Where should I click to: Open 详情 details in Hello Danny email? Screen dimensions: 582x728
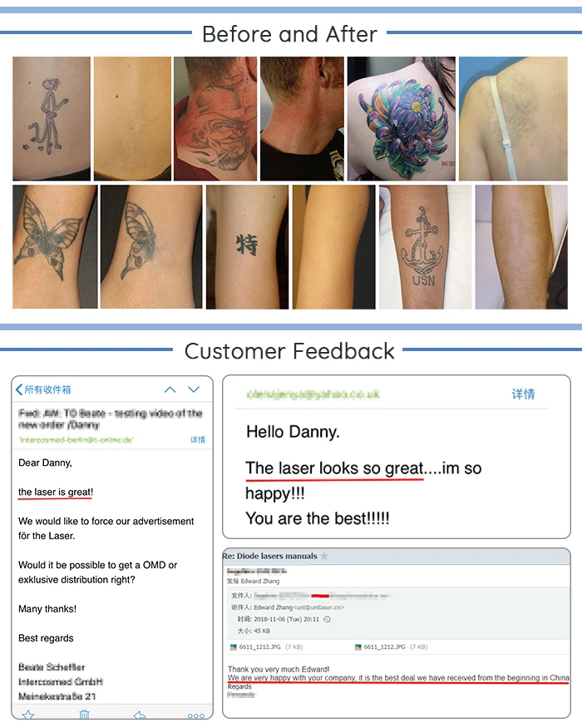pyautogui.click(x=523, y=394)
